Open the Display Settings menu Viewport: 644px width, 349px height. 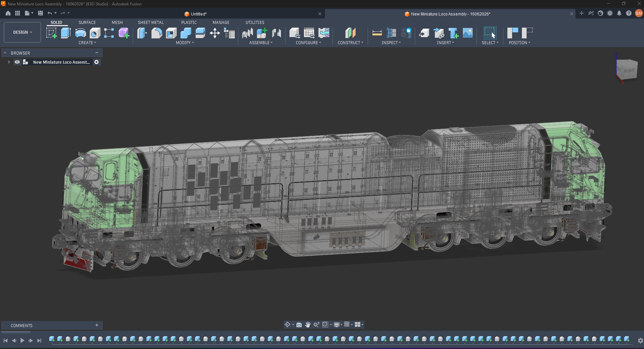[x=338, y=324]
